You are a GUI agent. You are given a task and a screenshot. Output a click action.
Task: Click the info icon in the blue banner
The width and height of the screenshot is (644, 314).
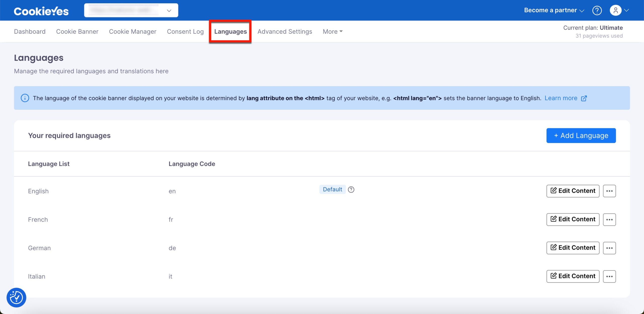click(24, 98)
